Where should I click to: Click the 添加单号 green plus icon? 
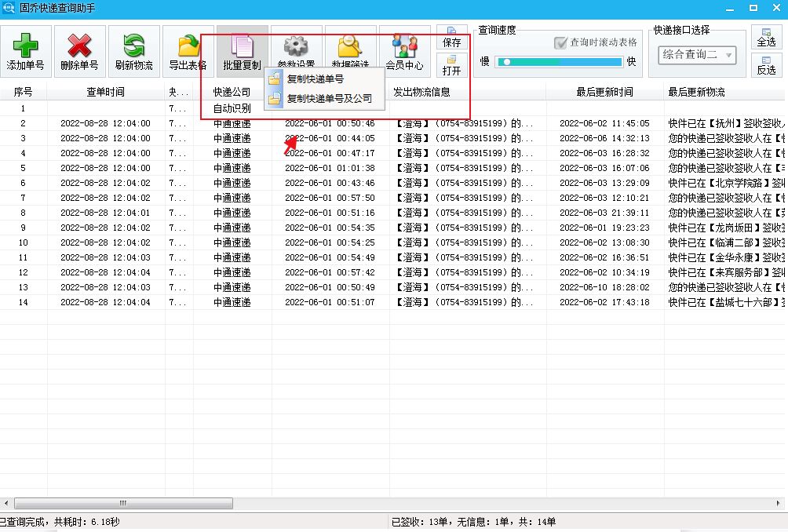[25, 46]
